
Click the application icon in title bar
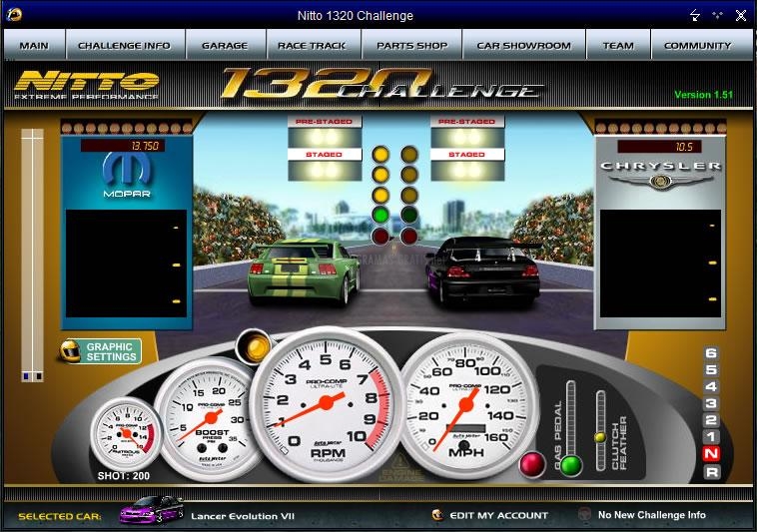(15, 14)
